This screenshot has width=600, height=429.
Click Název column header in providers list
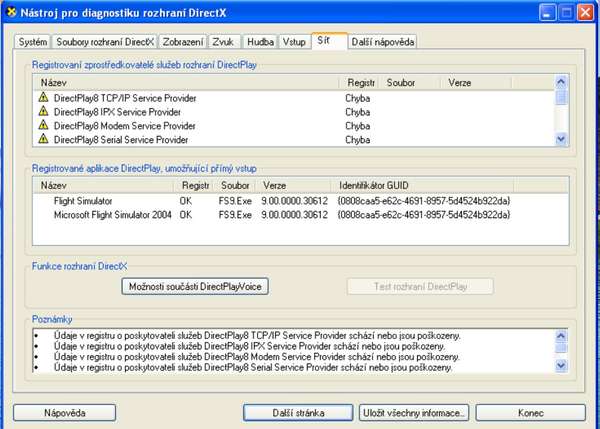(186, 83)
